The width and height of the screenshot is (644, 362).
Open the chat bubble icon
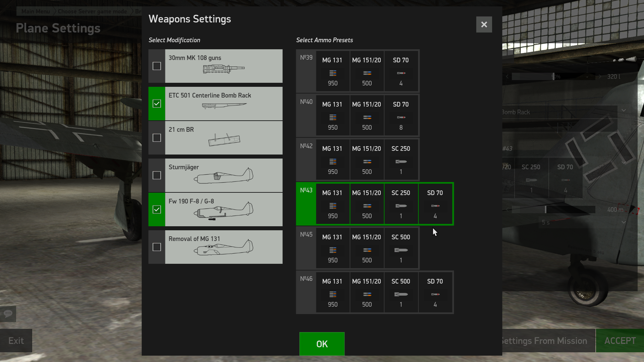[x=8, y=314]
